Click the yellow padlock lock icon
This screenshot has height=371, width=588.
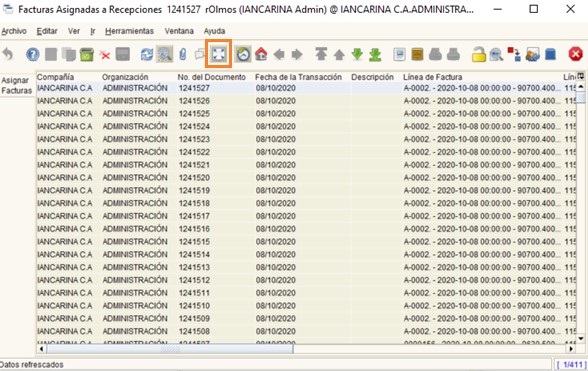tap(478, 55)
